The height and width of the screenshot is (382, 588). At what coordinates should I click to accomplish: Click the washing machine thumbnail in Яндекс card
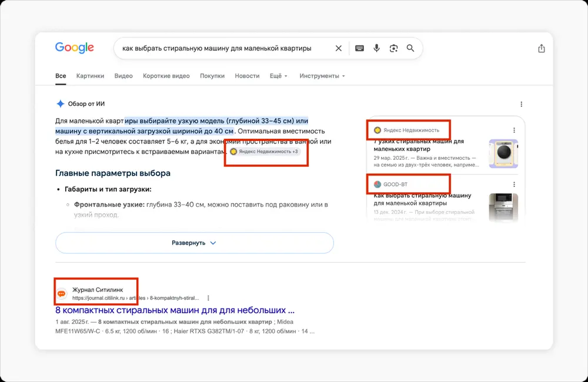(x=504, y=154)
